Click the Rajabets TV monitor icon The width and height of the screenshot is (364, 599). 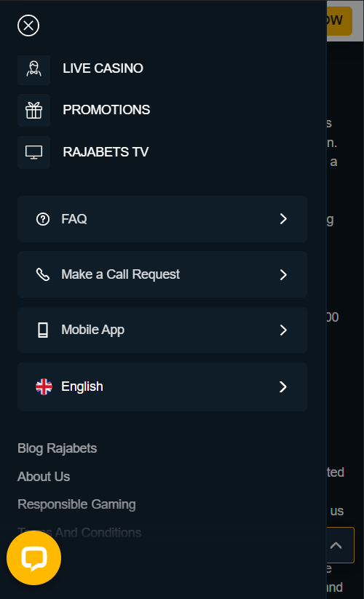[33, 152]
